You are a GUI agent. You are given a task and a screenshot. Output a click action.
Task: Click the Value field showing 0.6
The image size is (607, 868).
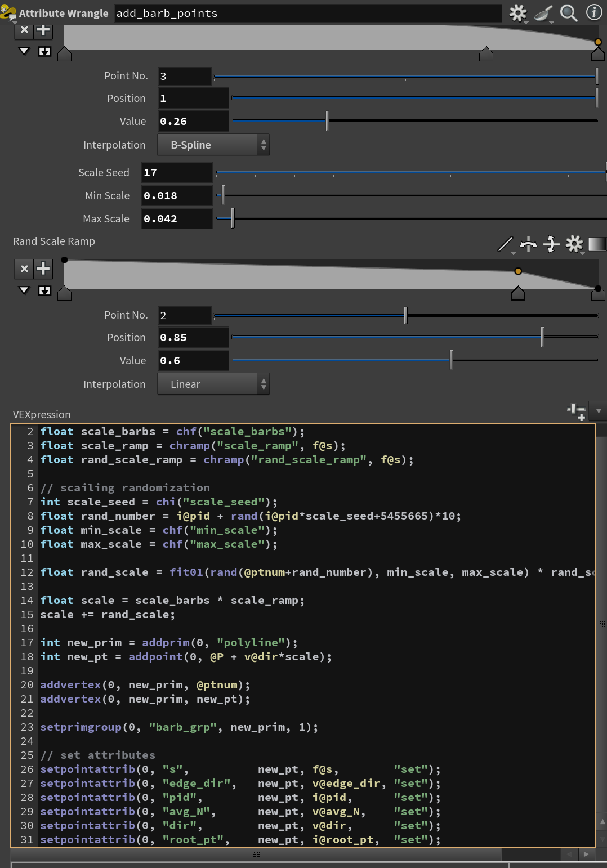[193, 360]
